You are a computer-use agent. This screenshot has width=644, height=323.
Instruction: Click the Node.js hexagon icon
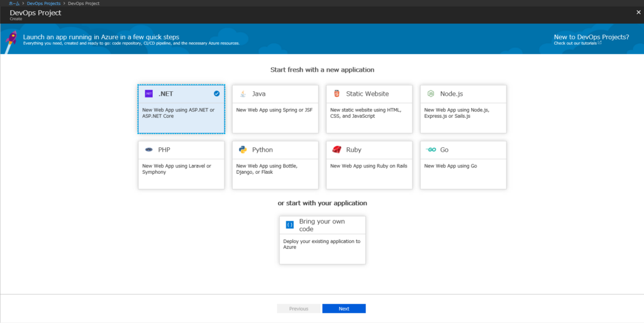[430, 94]
